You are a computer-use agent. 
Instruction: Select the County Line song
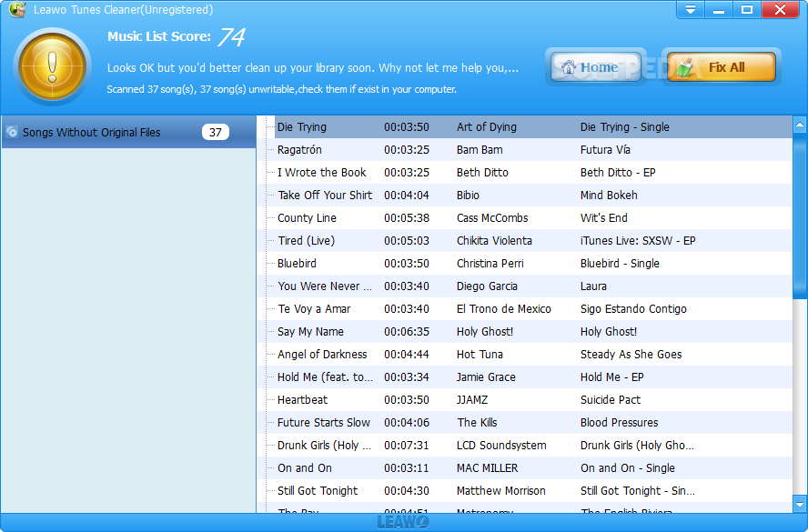pyautogui.click(x=307, y=218)
